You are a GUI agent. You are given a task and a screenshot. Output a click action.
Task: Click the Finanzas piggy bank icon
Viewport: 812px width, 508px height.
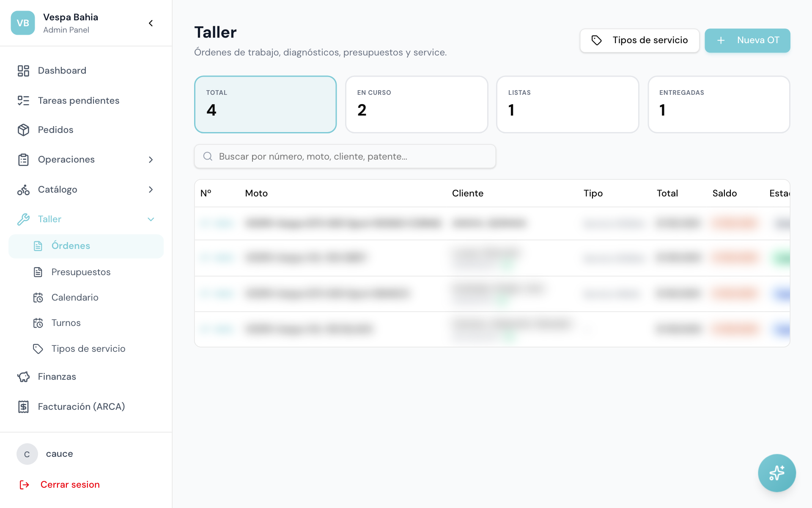coord(23,377)
